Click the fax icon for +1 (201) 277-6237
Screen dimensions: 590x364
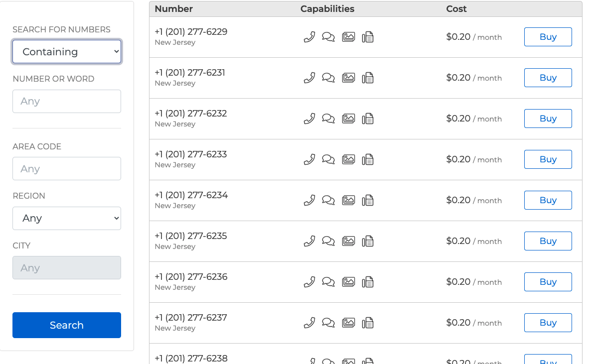coord(368,323)
